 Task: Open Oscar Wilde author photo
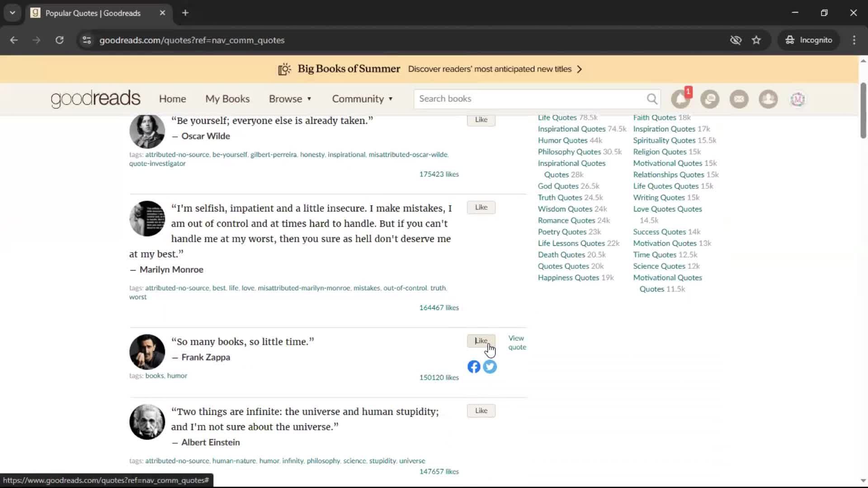147,131
